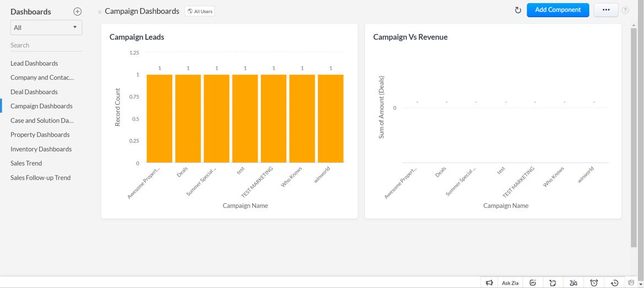The image size is (644, 288).
Task: Open the help question mark icon
Action: [x=625, y=10]
